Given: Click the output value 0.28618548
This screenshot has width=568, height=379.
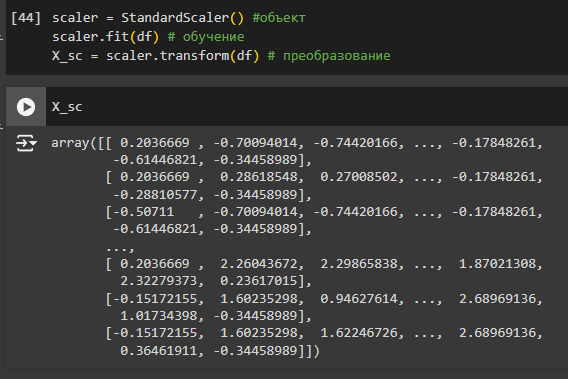Looking at the screenshot, I should pos(259,177).
